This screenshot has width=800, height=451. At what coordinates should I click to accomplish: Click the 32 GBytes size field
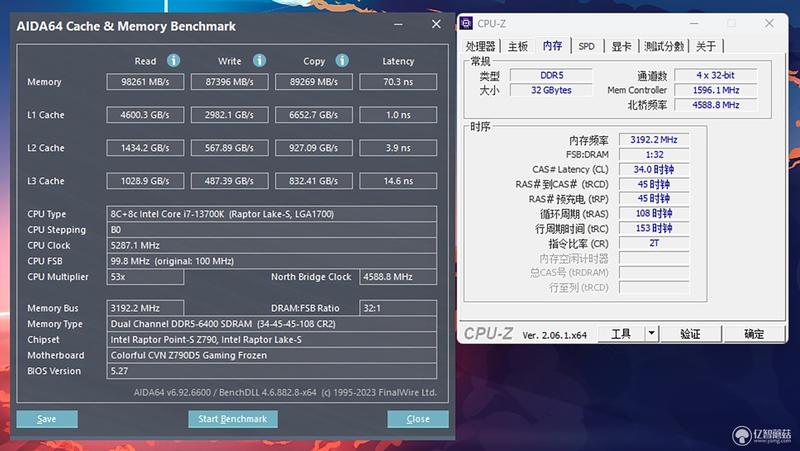[x=552, y=90]
